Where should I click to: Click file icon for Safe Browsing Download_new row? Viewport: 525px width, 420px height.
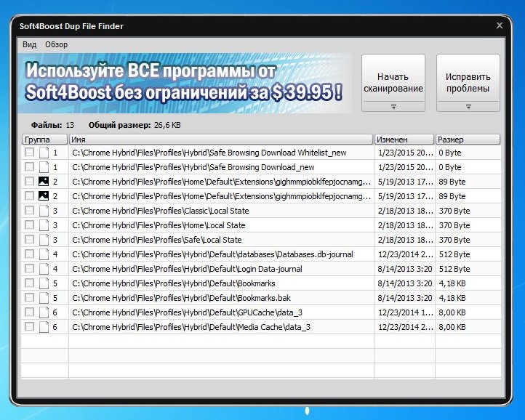pyautogui.click(x=44, y=167)
